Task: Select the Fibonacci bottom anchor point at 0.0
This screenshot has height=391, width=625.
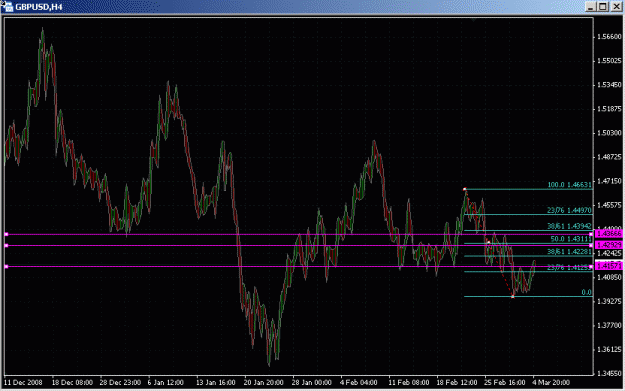Action: 513,297
